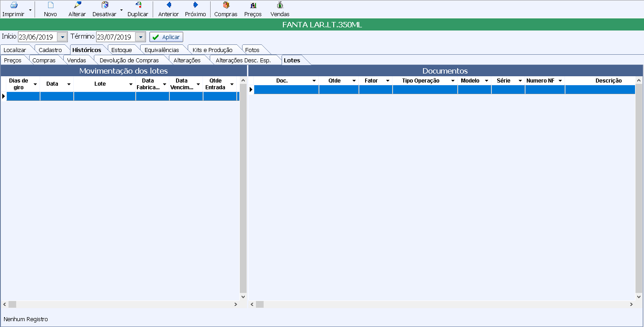The width and height of the screenshot is (644, 327).
Task: Click the Documentos vertical scroll-up arrow
Action: 639,80
